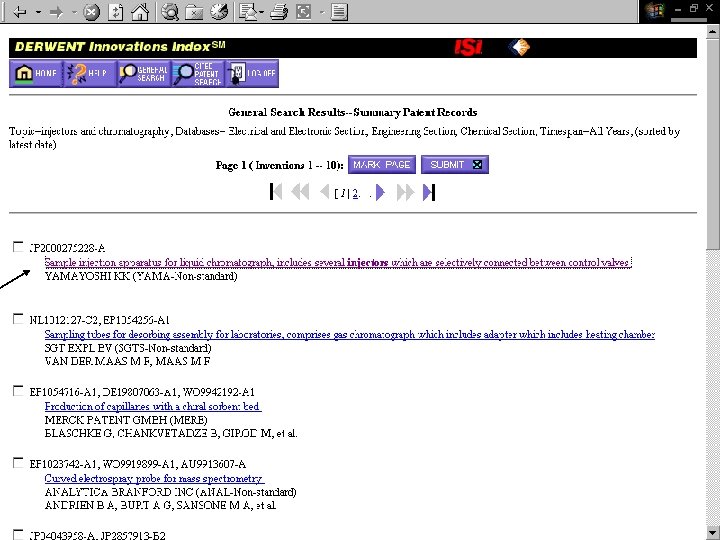Check the box for JP2000275228-A
The width and height of the screenshot is (720, 540).
[18, 247]
